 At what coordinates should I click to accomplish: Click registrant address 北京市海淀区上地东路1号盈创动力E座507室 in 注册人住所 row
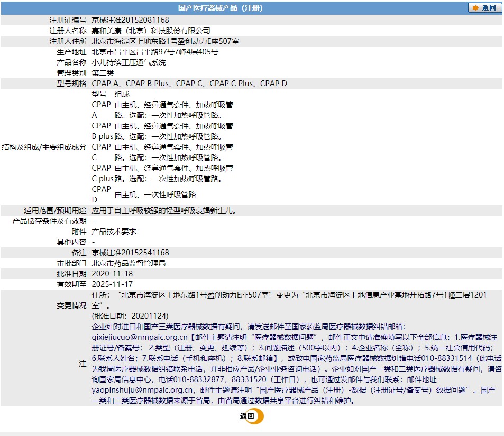click(x=165, y=41)
